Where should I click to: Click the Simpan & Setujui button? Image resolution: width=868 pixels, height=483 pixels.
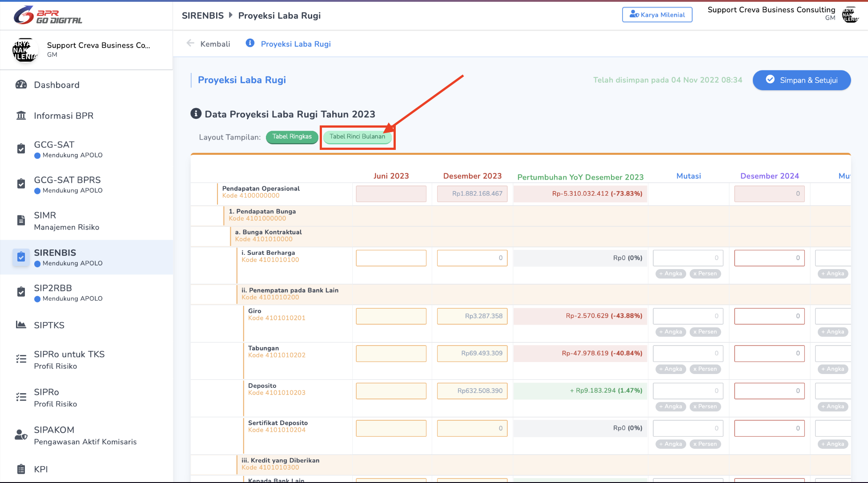pos(802,80)
